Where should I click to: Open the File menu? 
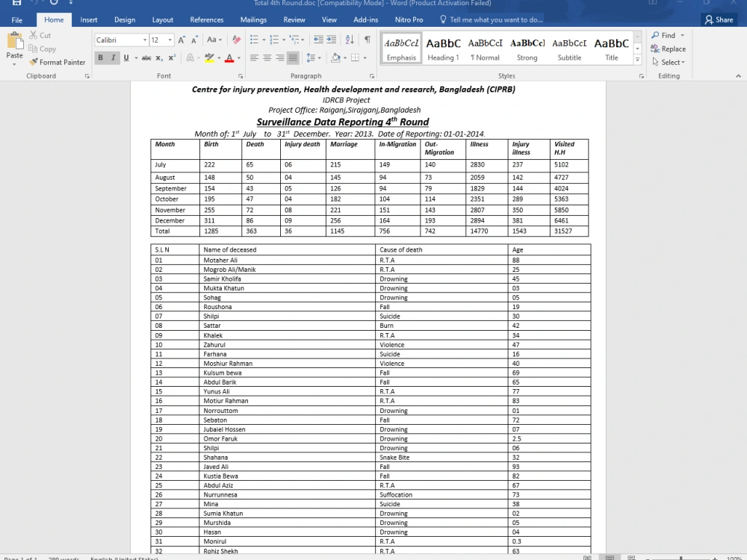point(16,19)
